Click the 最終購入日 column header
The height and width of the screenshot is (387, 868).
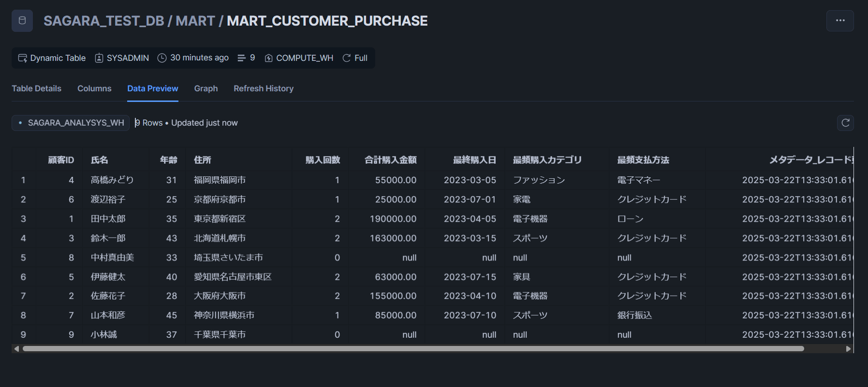[474, 160]
